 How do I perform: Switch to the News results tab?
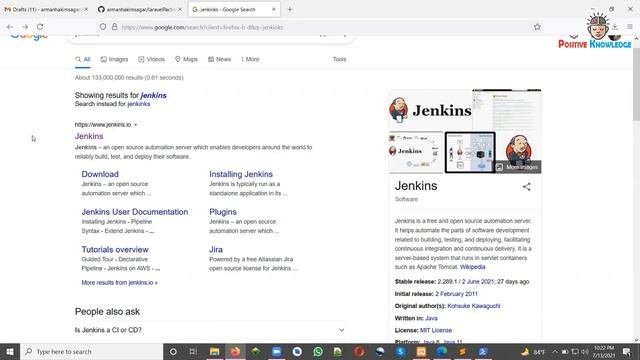pos(220,59)
